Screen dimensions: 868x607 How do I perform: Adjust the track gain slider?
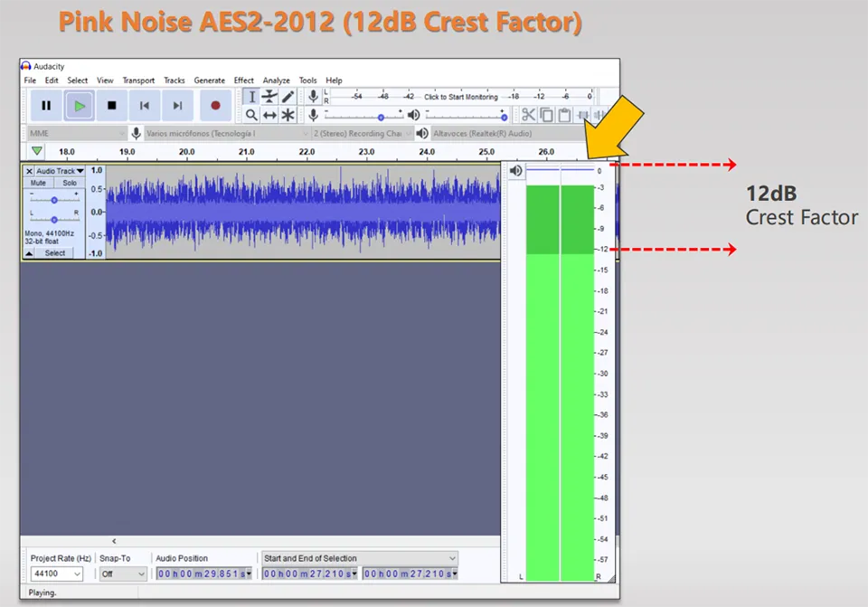[x=54, y=200]
